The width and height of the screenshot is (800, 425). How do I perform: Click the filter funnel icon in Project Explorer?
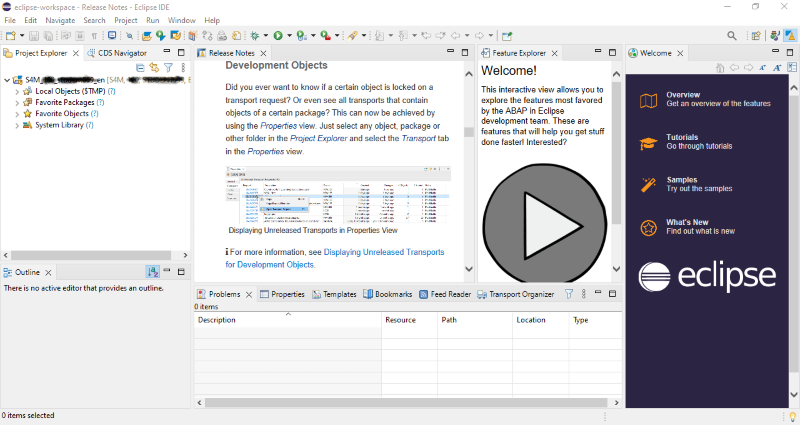168,67
